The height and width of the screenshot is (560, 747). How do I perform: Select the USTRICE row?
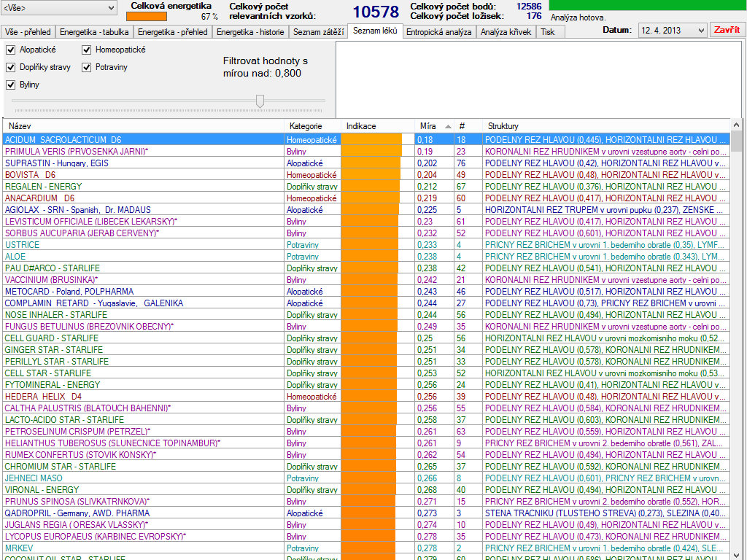366,245
